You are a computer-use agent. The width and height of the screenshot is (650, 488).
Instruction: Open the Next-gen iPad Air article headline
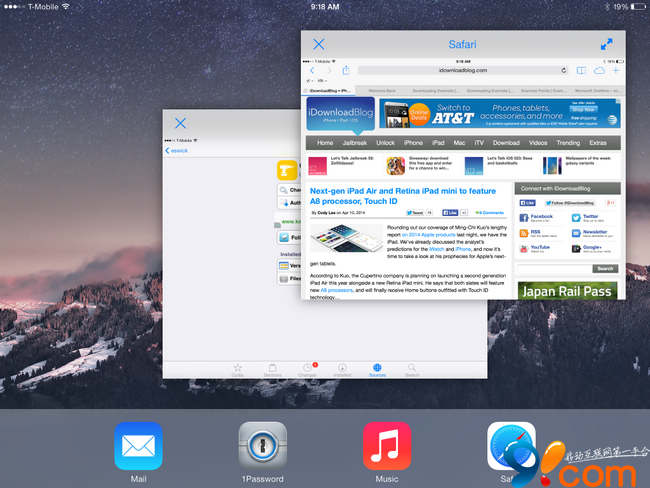(402, 194)
